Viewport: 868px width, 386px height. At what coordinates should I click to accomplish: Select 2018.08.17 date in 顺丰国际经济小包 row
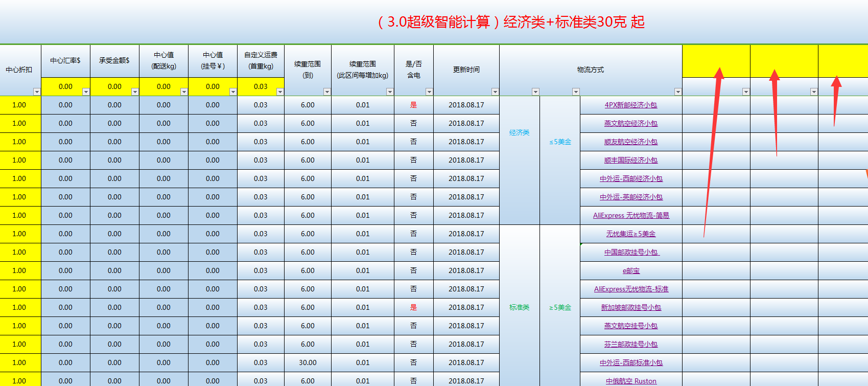[x=466, y=160]
